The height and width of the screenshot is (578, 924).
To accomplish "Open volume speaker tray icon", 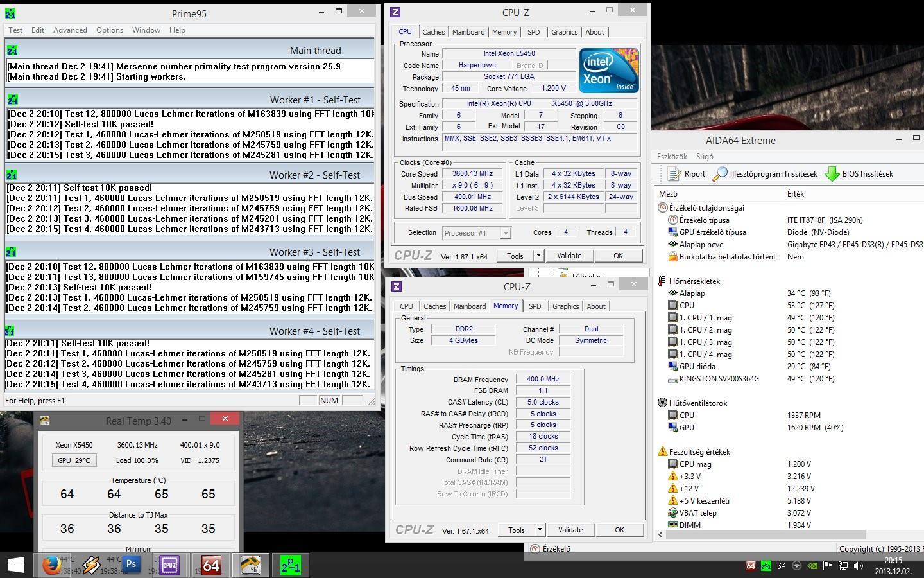I will tap(859, 566).
